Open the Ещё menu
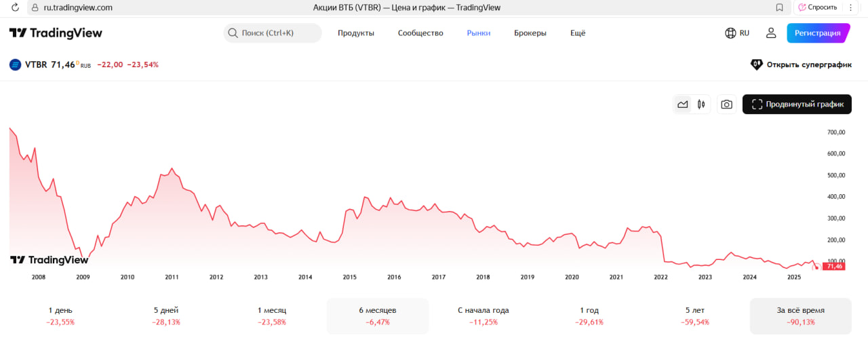This screenshot has height=340, width=868. click(578, 33)
